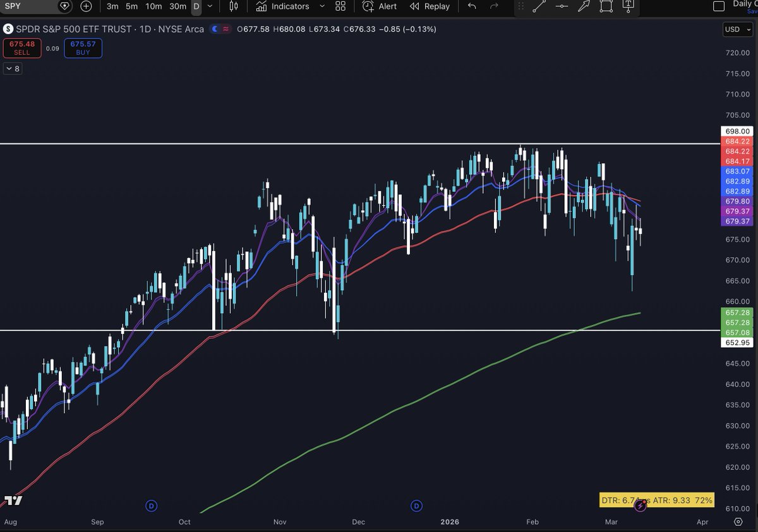Screen dimensions: 758x532
Task: Open the indicator templates grid icon
Action: click(x=340, y=6)
